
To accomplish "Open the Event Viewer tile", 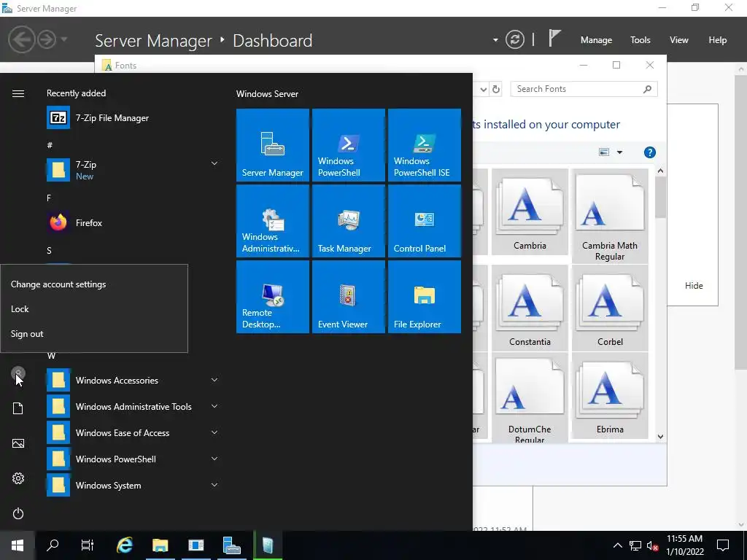I will (348, 297).
